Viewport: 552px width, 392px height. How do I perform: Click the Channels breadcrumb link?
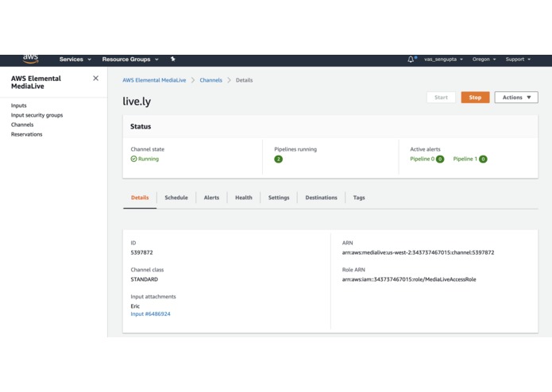click(x=211, y=80)
